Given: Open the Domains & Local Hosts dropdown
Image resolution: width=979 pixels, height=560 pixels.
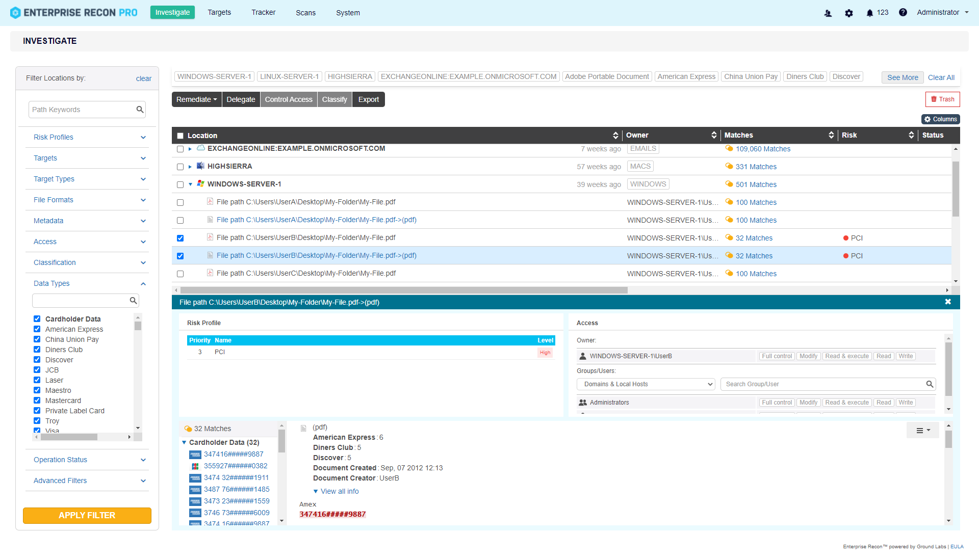Looking at the screenshot, I should click(x=646, y=384).
